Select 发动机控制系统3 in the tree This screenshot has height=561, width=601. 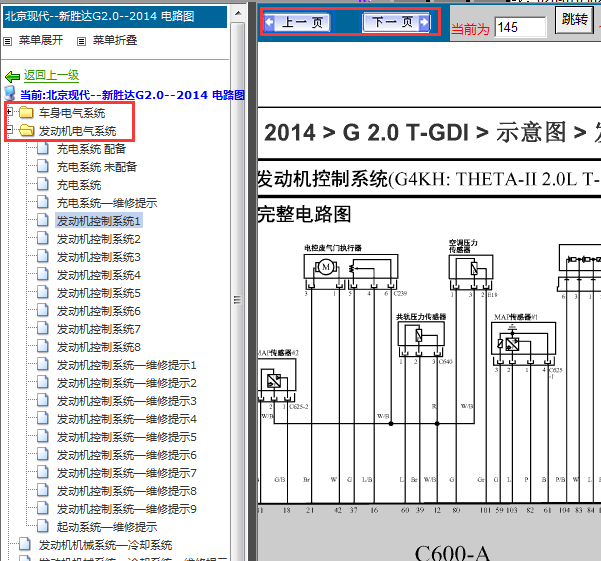coord(99,257)
